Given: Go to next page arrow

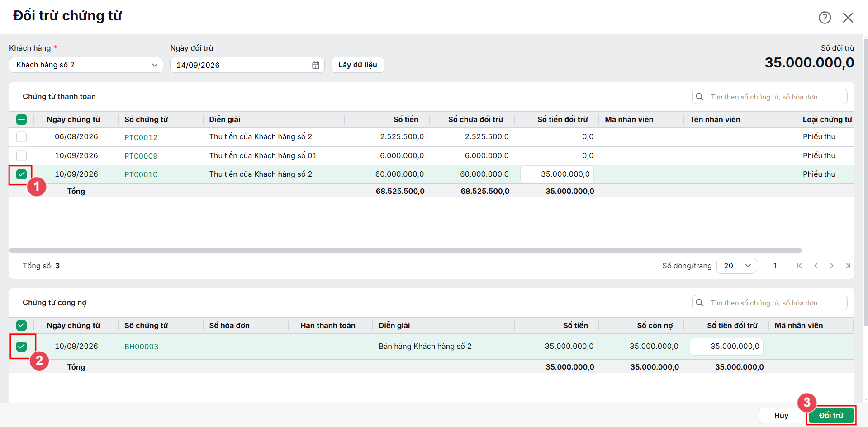Looking at the screenshot, I should pyautogui.click(x=832, y=266).
